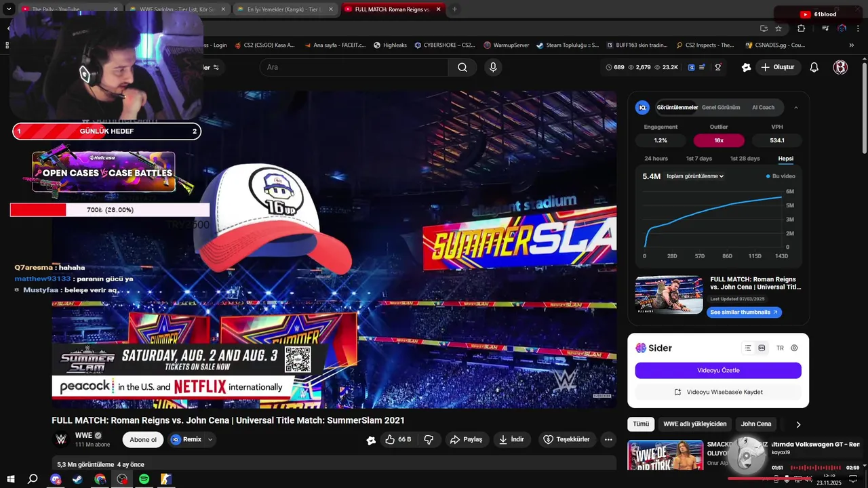This screenshot has height=488, width=868.
Task: Click Videoyu Wisebase'e Kaydet button
Action: point(718,392)
